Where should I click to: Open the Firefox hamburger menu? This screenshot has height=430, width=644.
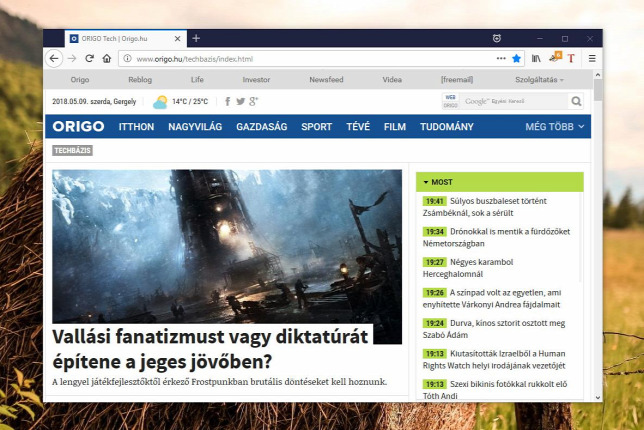[592, 59]
